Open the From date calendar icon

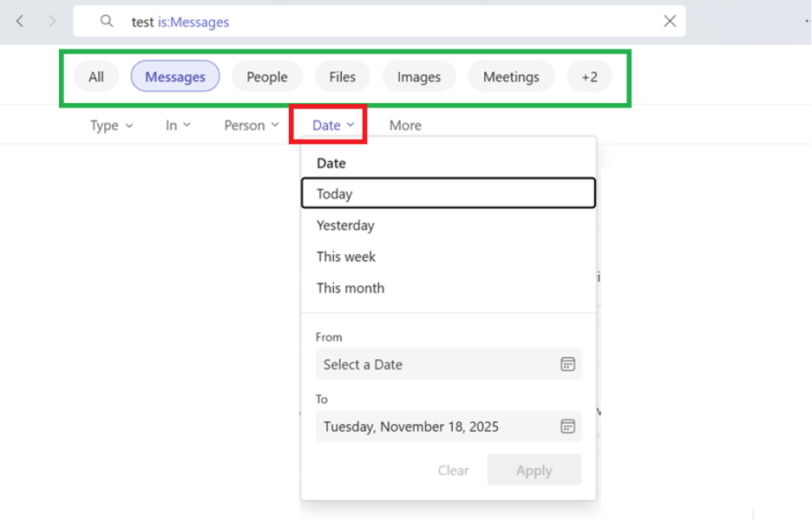567,364
